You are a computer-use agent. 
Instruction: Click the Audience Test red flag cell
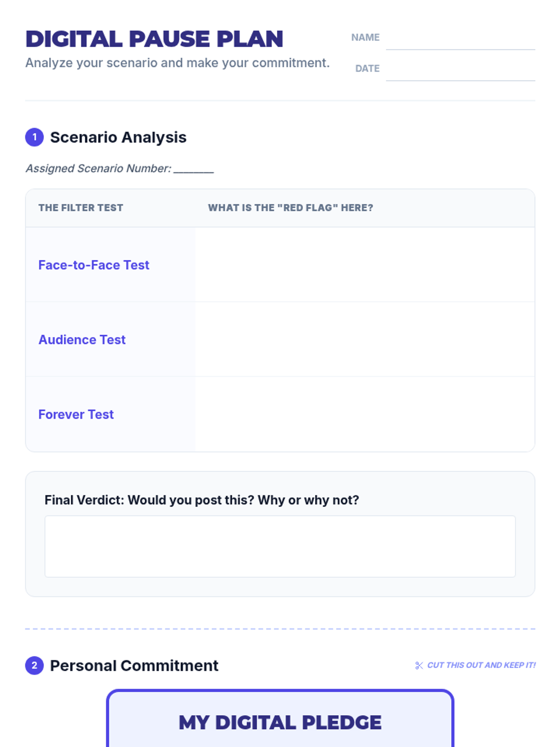pos(364,339)
